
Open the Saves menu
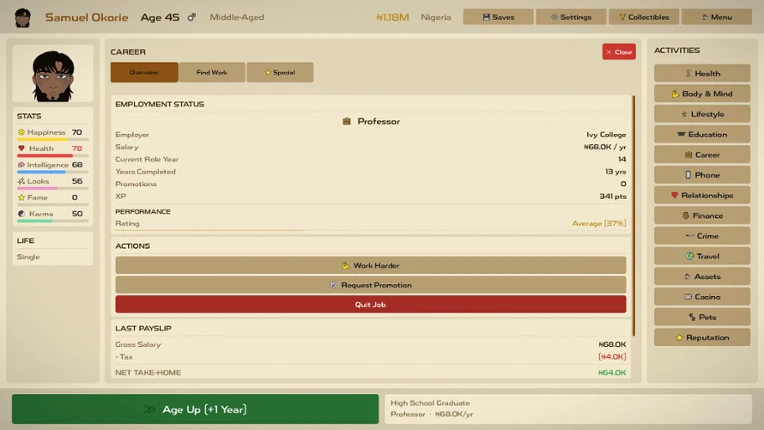(498, 17)
